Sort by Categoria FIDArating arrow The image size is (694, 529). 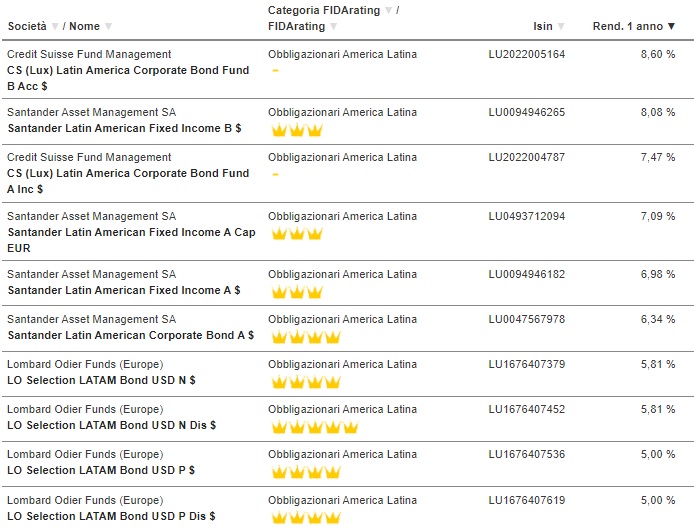point(389,11)
